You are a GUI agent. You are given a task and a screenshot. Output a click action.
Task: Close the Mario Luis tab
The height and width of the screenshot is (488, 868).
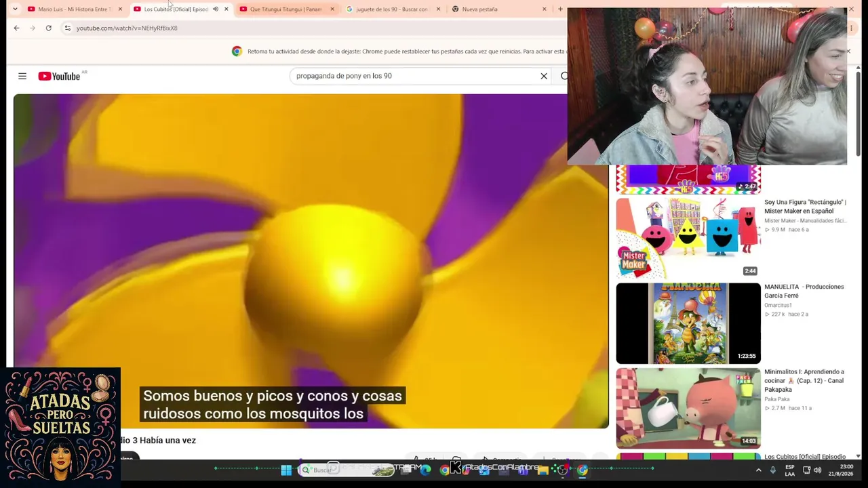[x=120, y=9]
